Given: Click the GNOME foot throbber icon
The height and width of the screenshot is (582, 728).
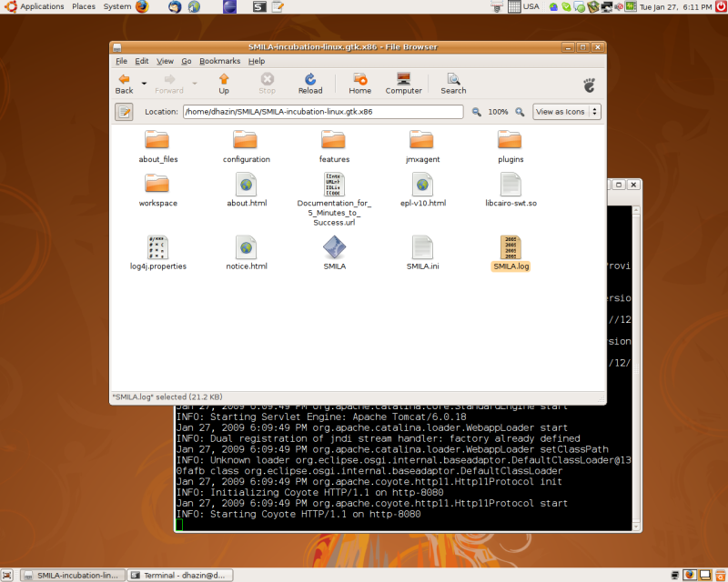Looking at the screenshot, I should [589, 85].
